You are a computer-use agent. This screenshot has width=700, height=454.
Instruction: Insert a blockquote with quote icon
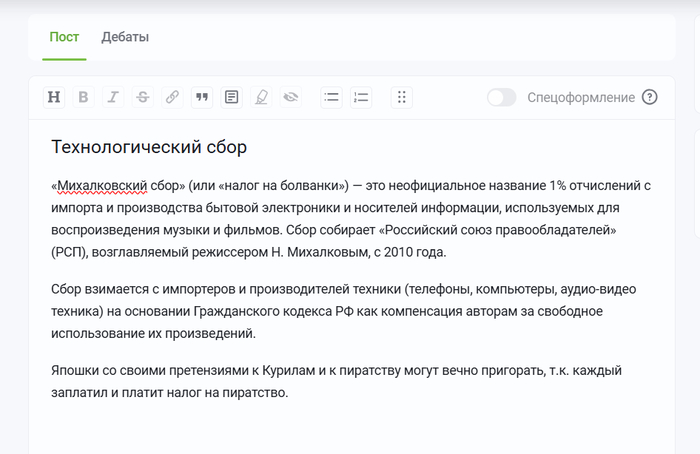(x=202, y=97)
